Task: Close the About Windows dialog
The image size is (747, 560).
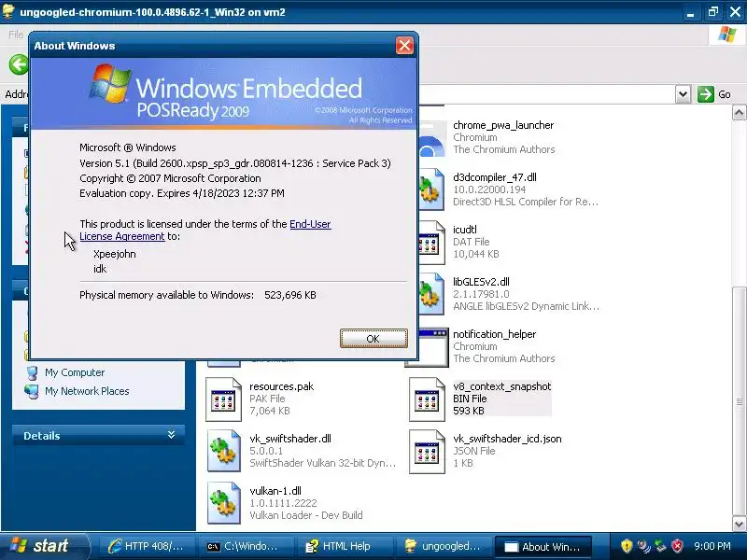Action: click(x=404, y=46)
